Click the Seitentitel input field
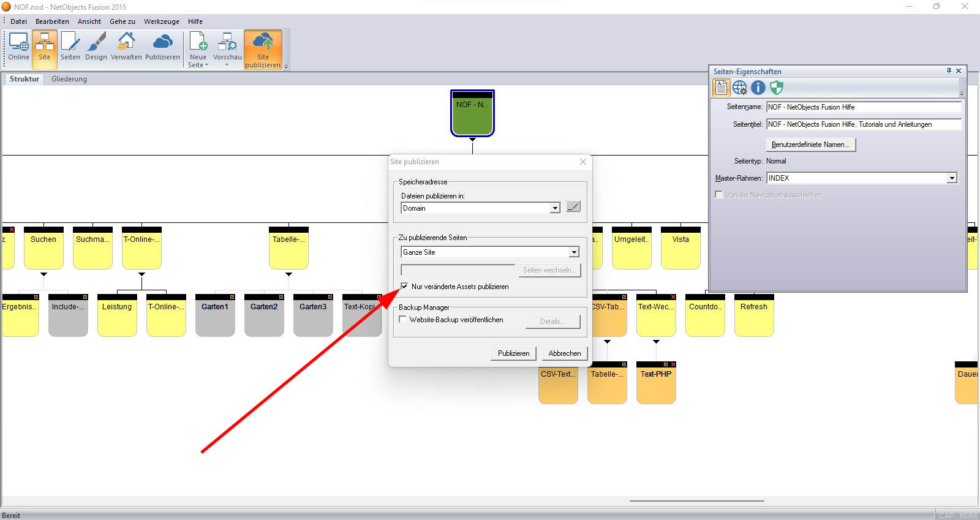The height and width of the screenshot is (520, 980). [x=863, y=124]
